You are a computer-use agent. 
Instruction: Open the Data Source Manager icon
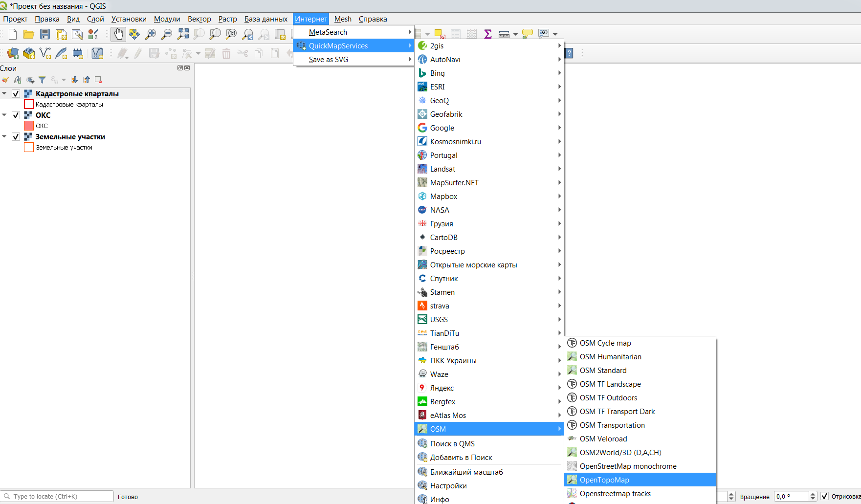[x=13, y=53]
